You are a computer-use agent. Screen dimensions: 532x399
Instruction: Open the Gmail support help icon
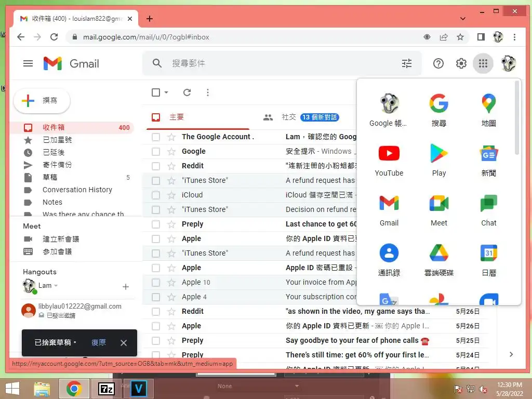(438, 63)
